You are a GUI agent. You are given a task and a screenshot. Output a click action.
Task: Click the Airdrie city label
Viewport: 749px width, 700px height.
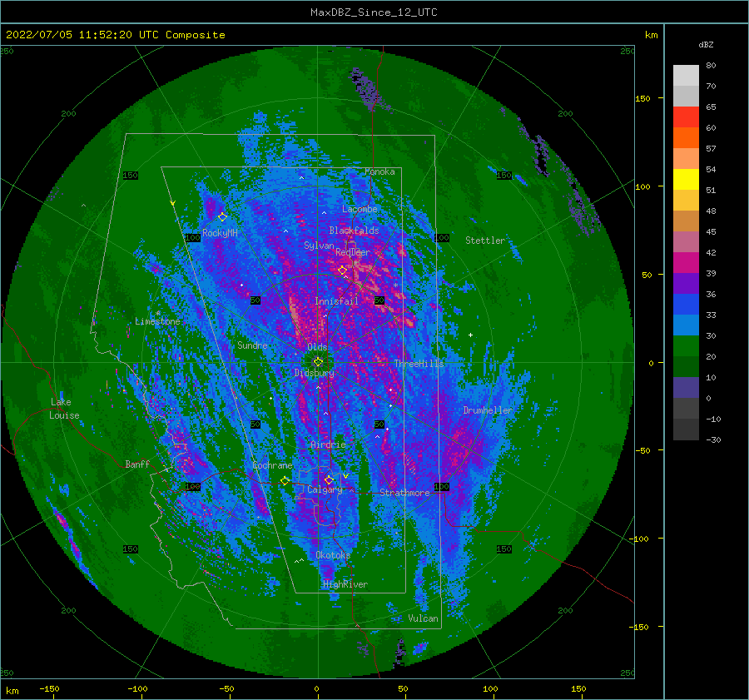point(328,444)
